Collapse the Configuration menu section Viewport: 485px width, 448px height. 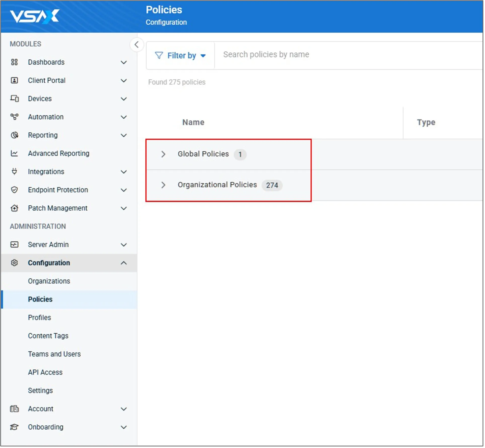pyautogui.click(x=123, y=263)
